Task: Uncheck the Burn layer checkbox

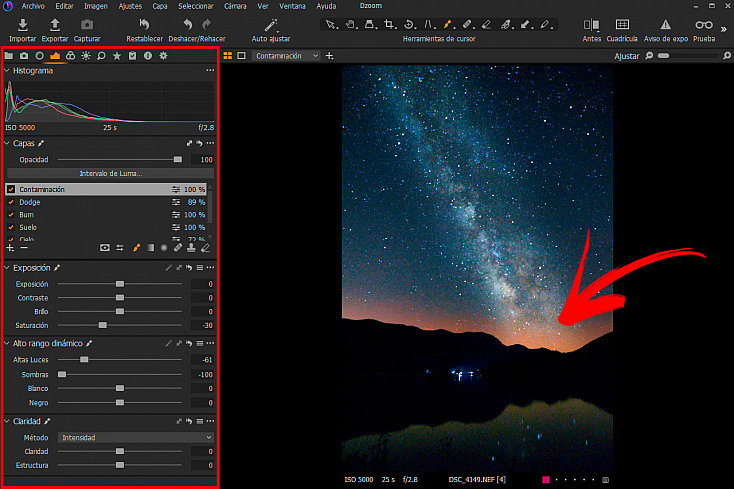Action: (x=11, y=215)
